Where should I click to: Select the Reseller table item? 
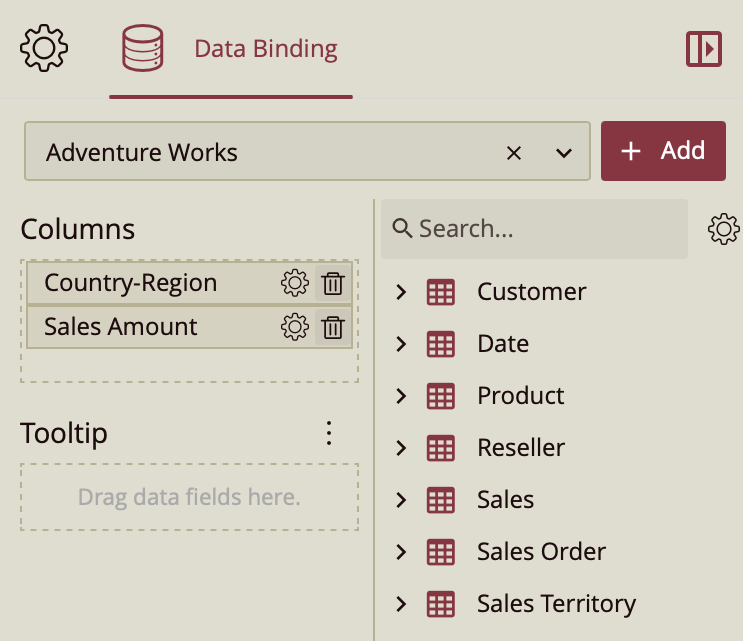[x=521, y=448]
